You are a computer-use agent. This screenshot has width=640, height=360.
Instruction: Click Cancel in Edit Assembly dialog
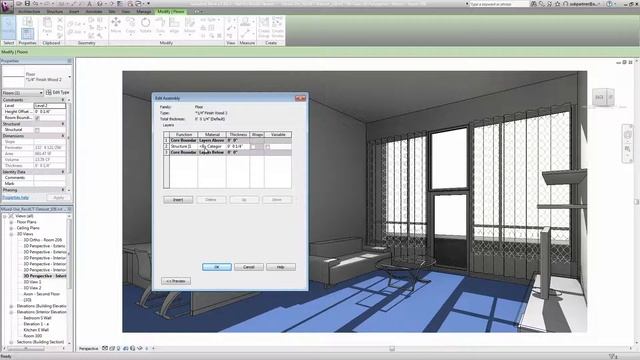coord(249,267)
